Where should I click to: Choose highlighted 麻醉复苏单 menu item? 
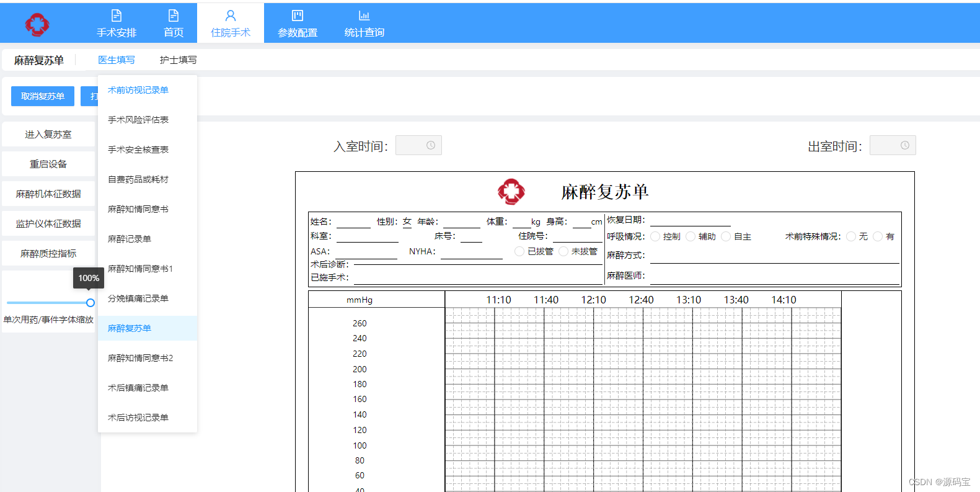pos(148,328)
